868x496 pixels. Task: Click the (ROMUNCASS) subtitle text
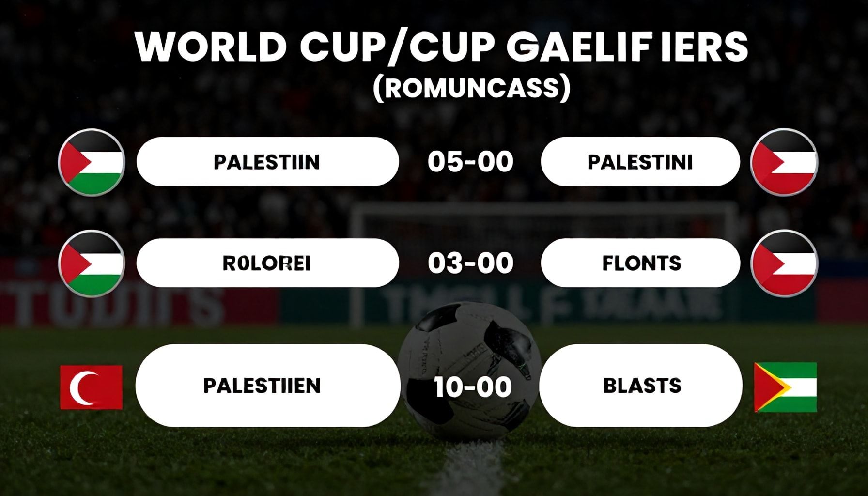tap(471, 88)
